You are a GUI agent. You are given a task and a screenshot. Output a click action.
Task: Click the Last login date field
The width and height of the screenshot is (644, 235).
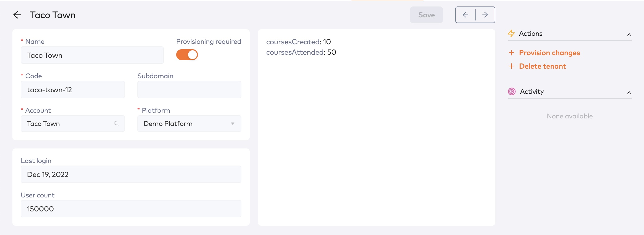click(x=131, y=174)
